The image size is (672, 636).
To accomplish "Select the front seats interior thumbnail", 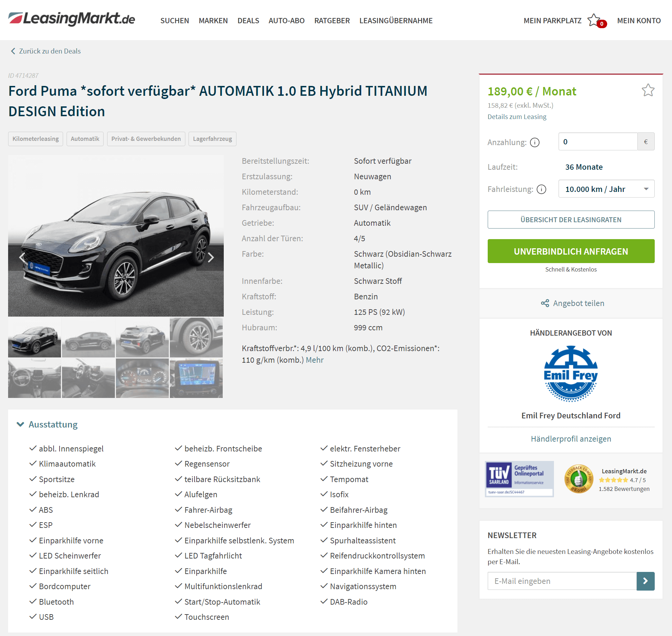I will [x=88, y=378].
